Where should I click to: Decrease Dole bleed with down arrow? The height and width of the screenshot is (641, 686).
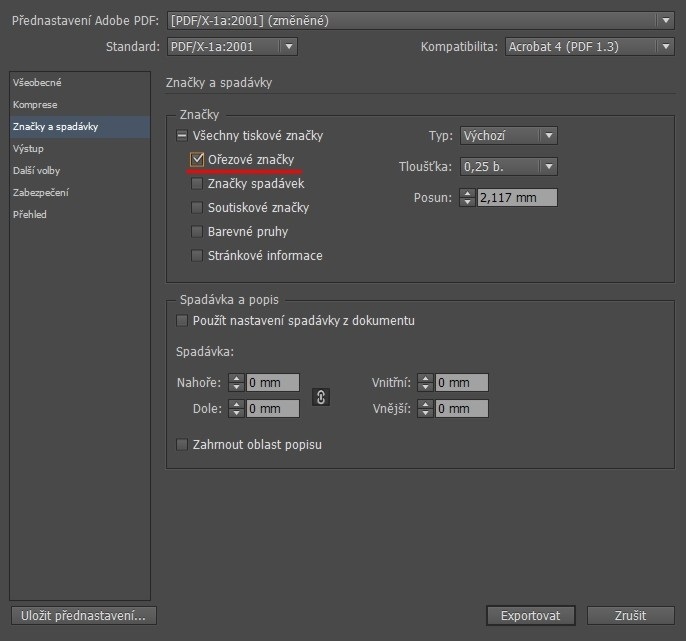[x=236, y=413]
